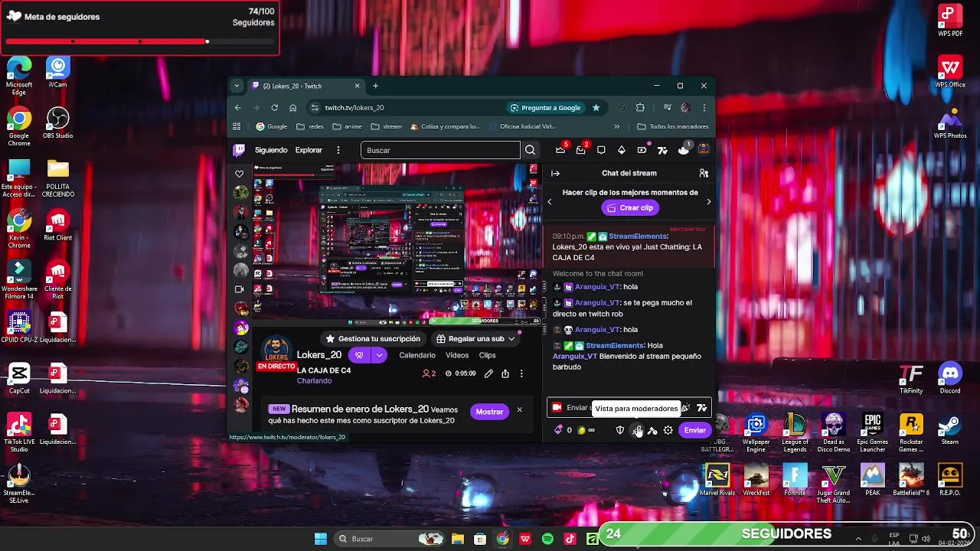
Task: Open the notifications inbox with badge 2
Action: 580,150
